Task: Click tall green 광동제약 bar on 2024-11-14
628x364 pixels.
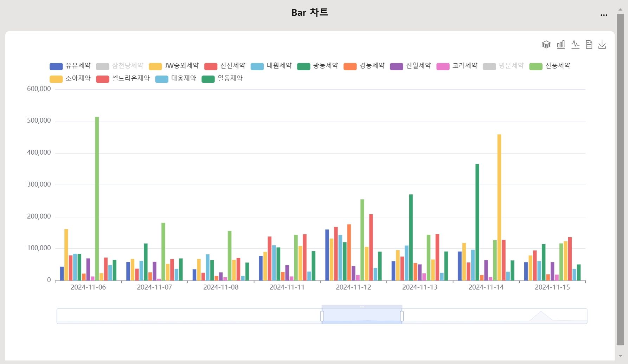Action: (x=478, y=222)
